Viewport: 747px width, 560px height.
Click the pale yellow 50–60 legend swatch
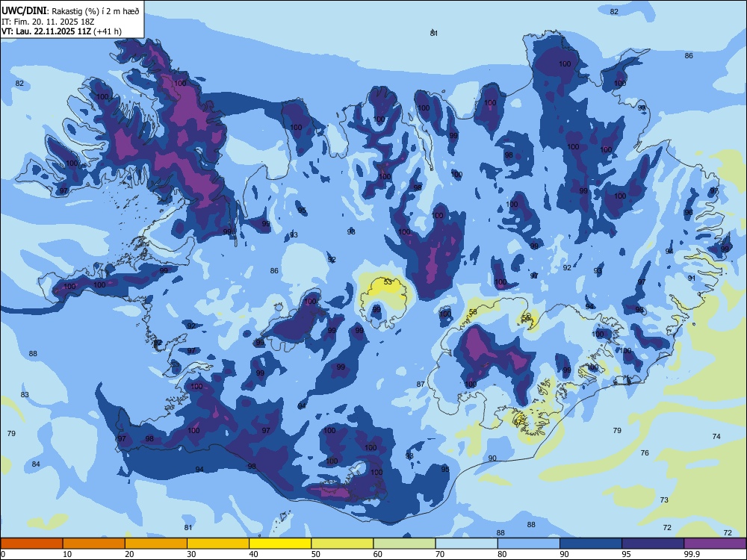point(343,544)
